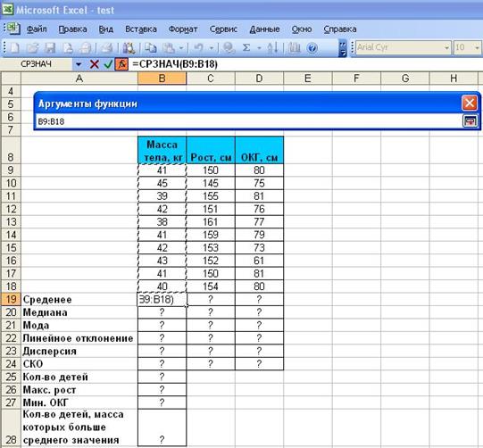This screenshot has height=448, width=483.
Task: Close the Аргументы функции dialog
Action: (470, 103)
